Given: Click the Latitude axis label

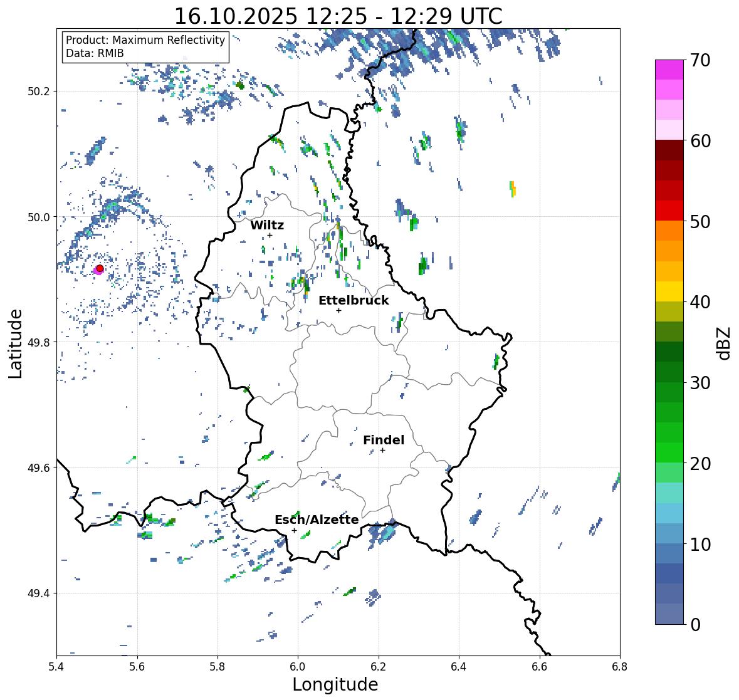Looking at the screenshot, I should (x=15, y=343).
